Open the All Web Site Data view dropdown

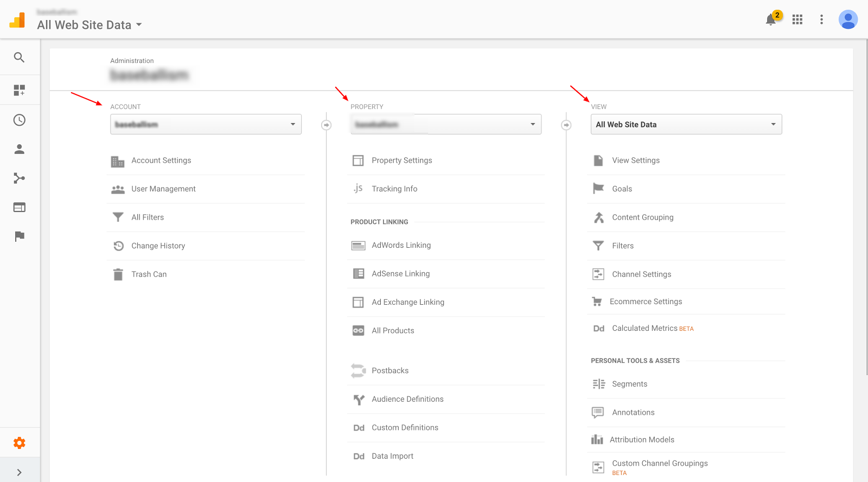point(686,124)
